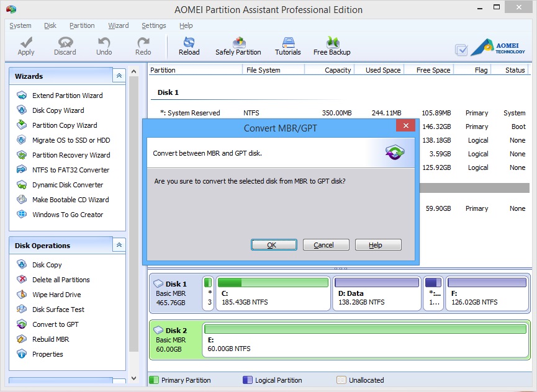Click the 59.90GB free space cell
The width and height of the screenshot is (537, 392).
[438, 208]
